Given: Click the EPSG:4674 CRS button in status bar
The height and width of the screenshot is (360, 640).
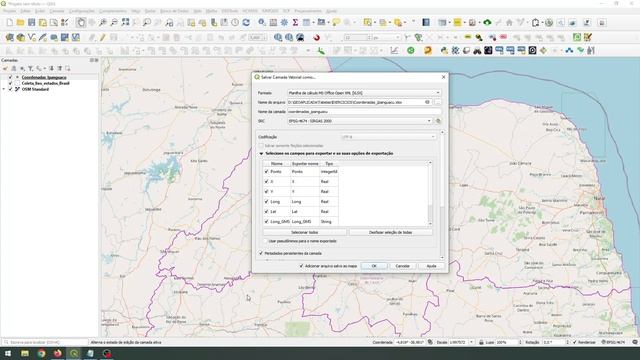Looking at the screenshot, I should pos(614,342).
